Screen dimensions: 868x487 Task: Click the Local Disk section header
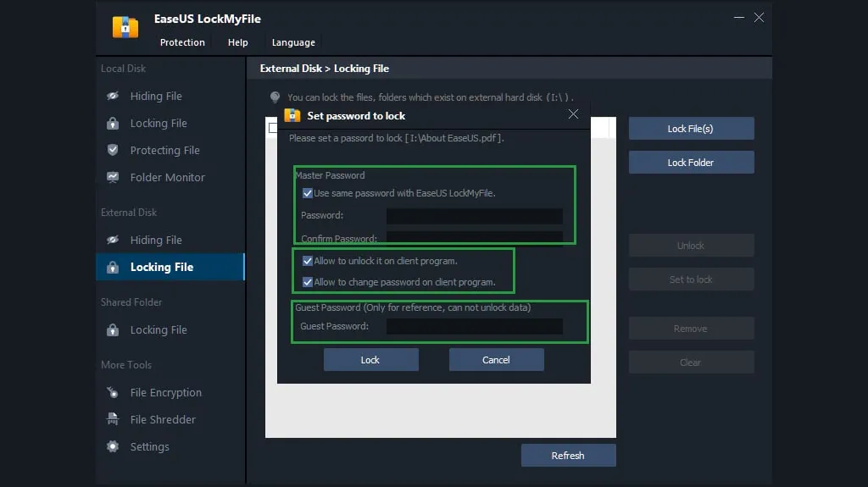[123, 69]
